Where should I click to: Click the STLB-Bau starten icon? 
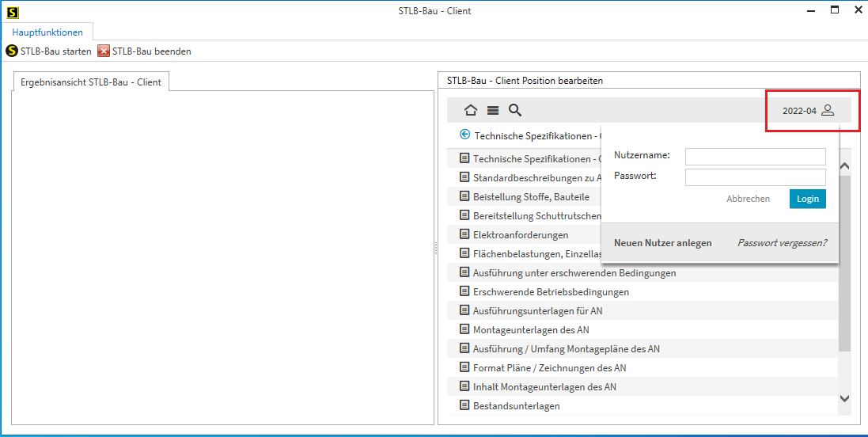tap(12, 51)
